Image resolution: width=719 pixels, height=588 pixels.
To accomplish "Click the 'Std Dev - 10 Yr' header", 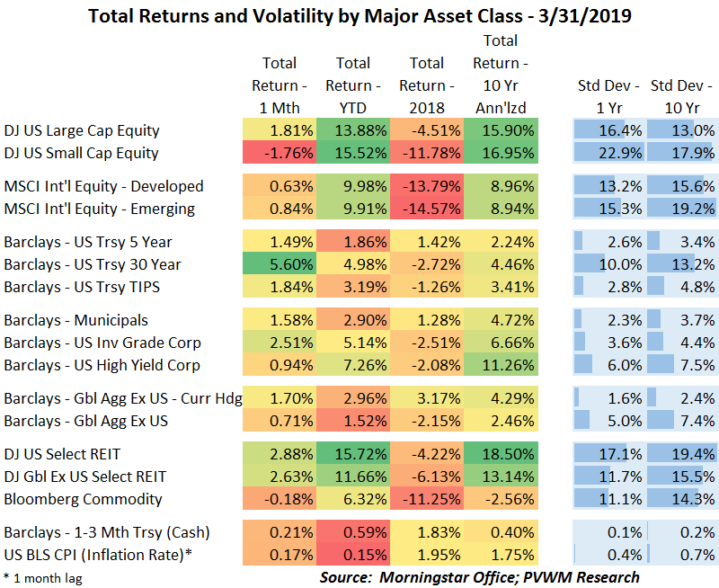I will click(682, 96).
